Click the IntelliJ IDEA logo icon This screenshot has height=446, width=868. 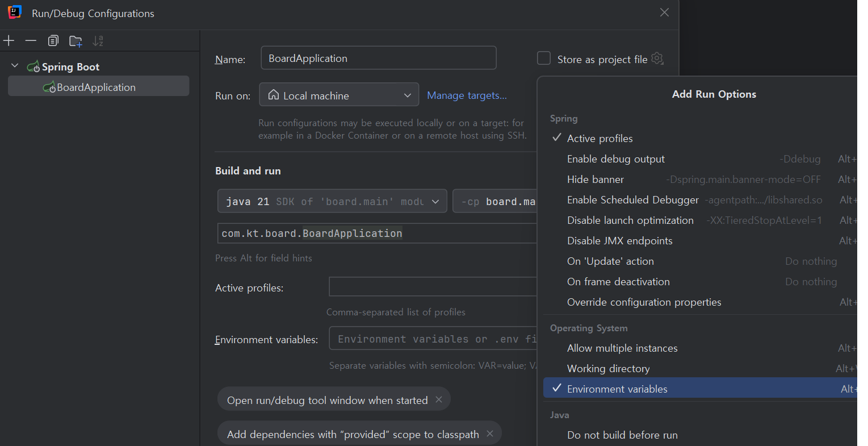(15, 12)
